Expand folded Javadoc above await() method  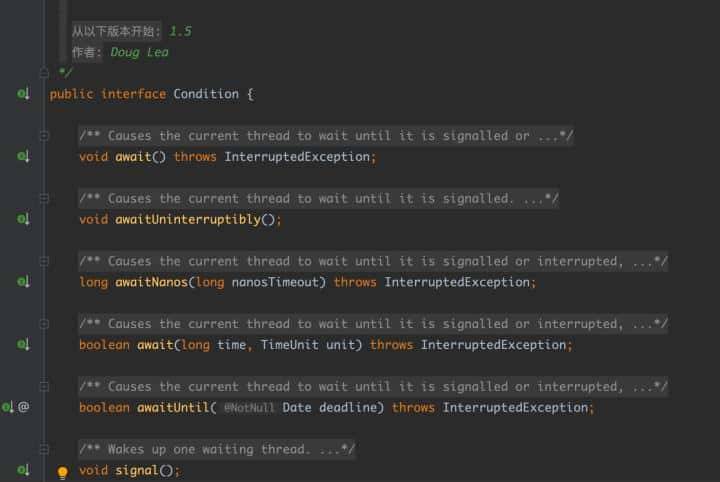44,136
